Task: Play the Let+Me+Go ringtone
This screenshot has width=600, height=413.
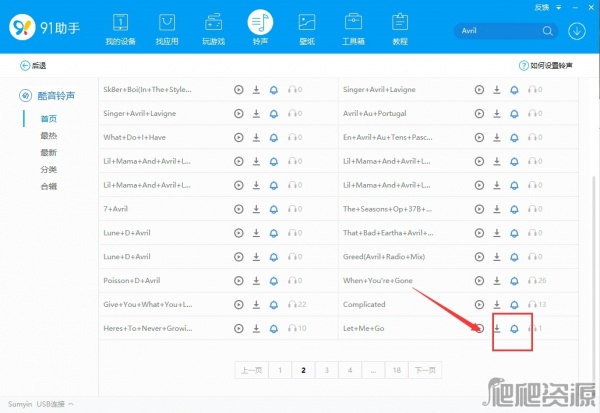Action: (x=479, y=328)
